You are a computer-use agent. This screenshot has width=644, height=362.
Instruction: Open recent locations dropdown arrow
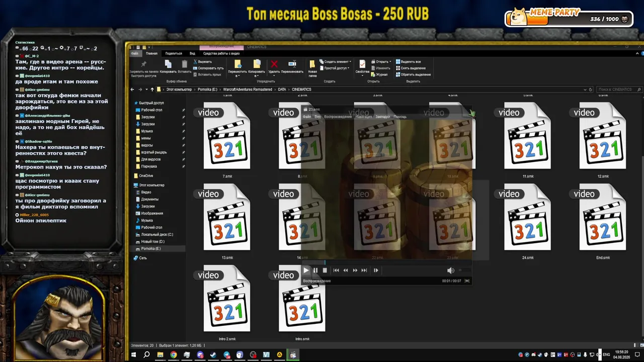[x=146, y=89]
